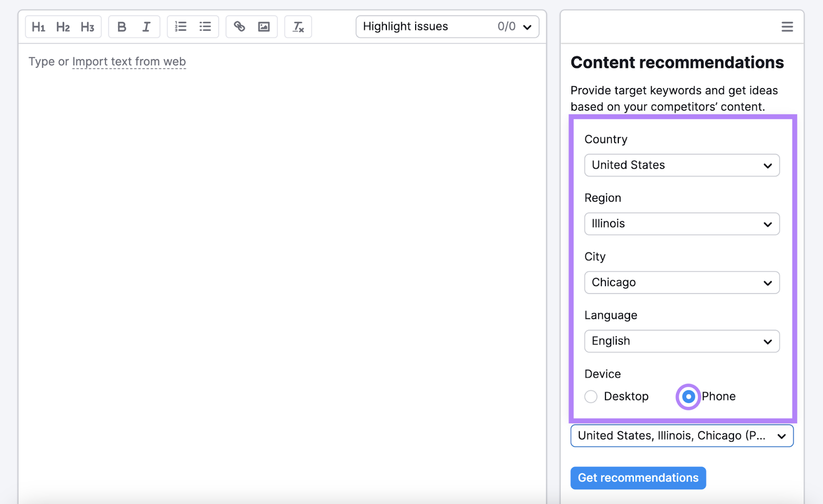Open the Country dropdown showing United States
Viewport: 823px width, 504px height.
tap(682, 165)
